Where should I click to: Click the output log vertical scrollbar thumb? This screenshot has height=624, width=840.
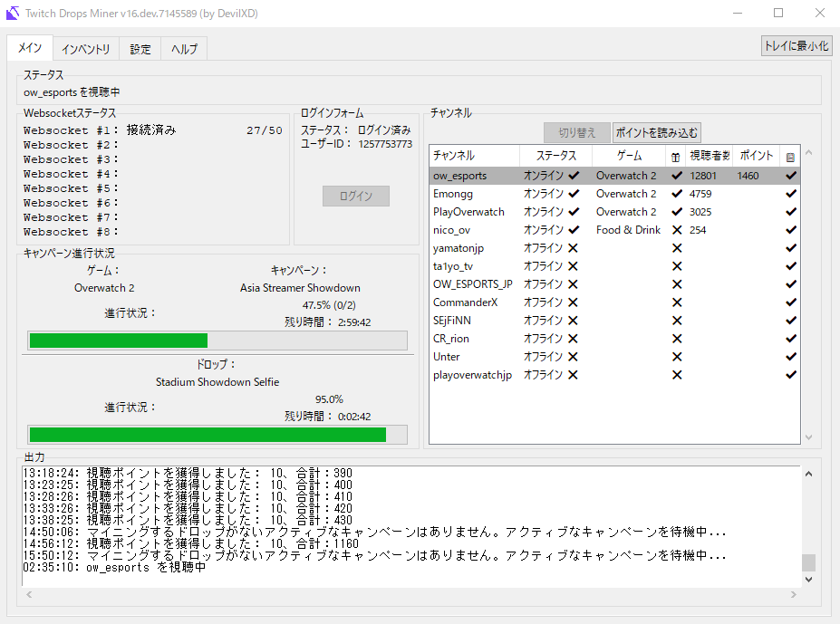(x=808, y=563)
